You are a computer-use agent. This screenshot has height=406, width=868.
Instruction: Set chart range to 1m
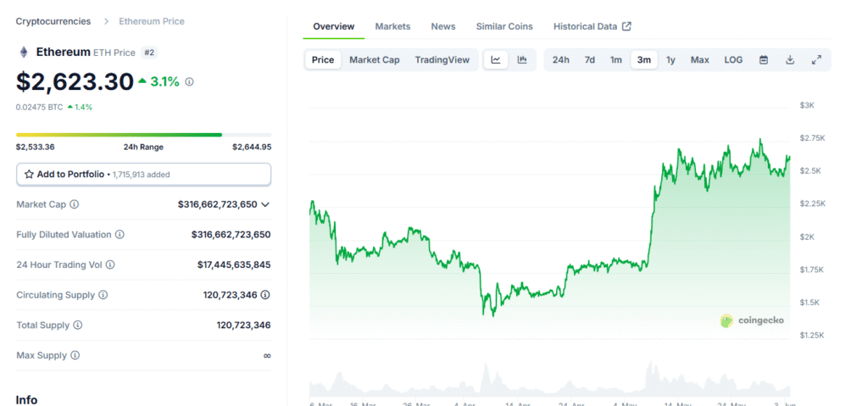(616, 60)
